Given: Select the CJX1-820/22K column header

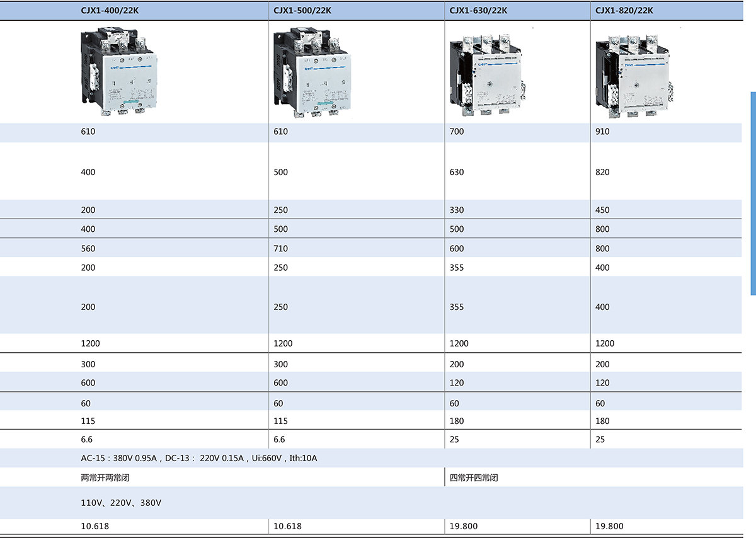Looking at the screenshot, I should click(x=624, y=10).
